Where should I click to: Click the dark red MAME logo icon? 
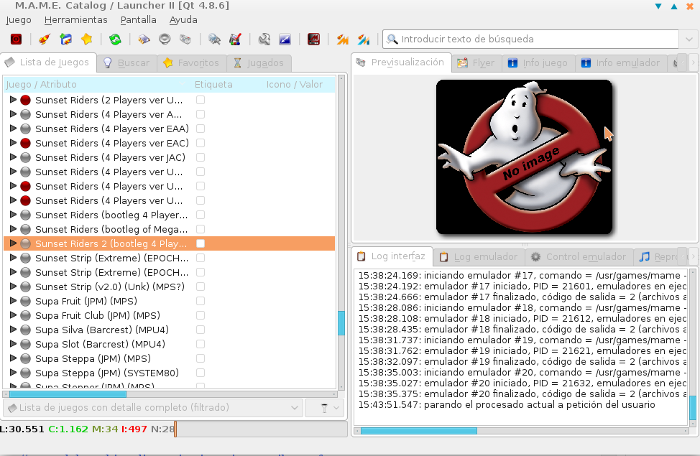(314, 39)
